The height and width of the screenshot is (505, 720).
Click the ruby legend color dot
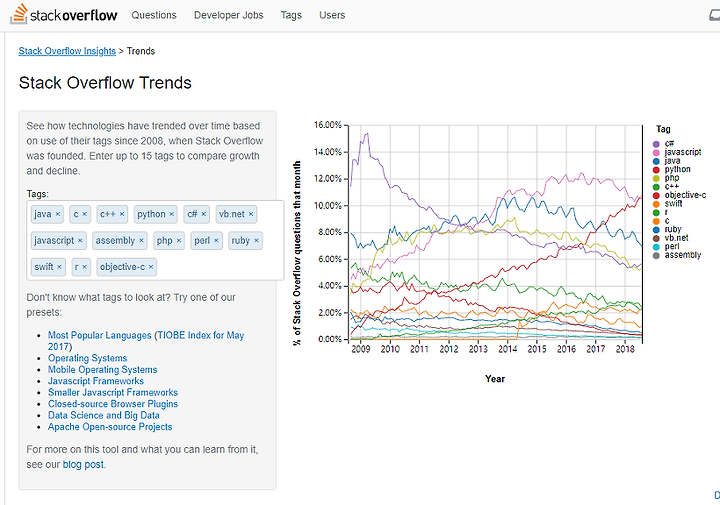656,230
